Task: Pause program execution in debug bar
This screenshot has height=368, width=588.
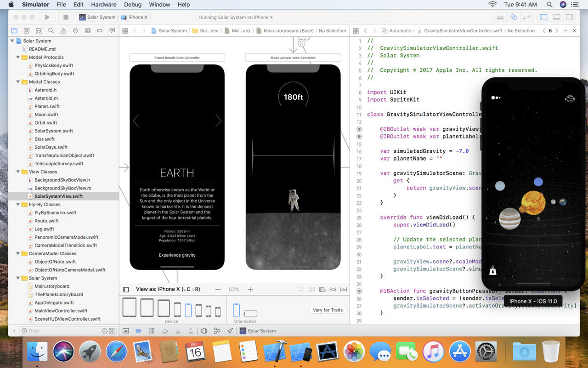Action: (x=152, y=331)
